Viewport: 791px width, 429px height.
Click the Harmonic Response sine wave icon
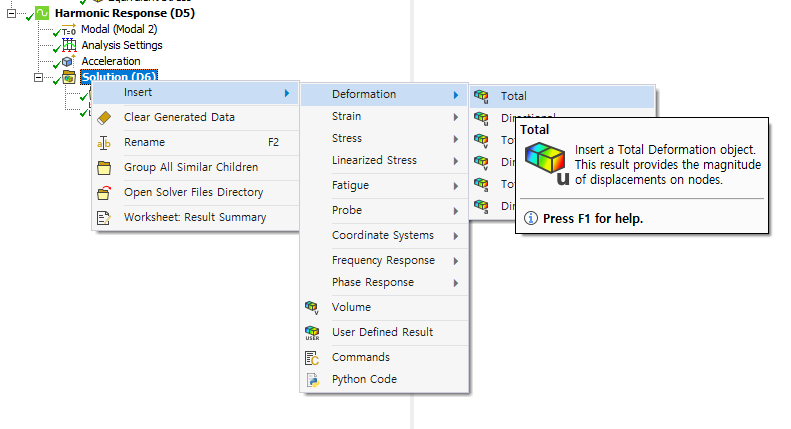click(42, 13)
